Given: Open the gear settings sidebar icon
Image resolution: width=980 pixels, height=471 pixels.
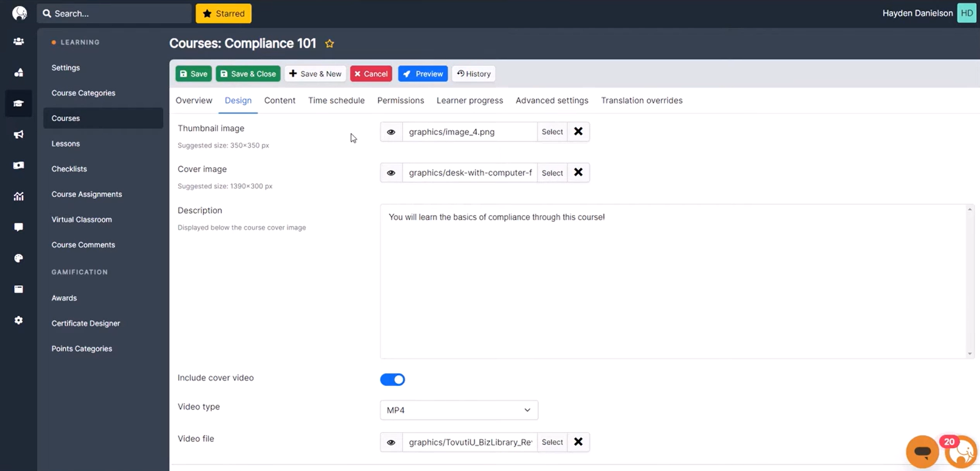Looking at the screenshot, I should [x=19, y=320].
